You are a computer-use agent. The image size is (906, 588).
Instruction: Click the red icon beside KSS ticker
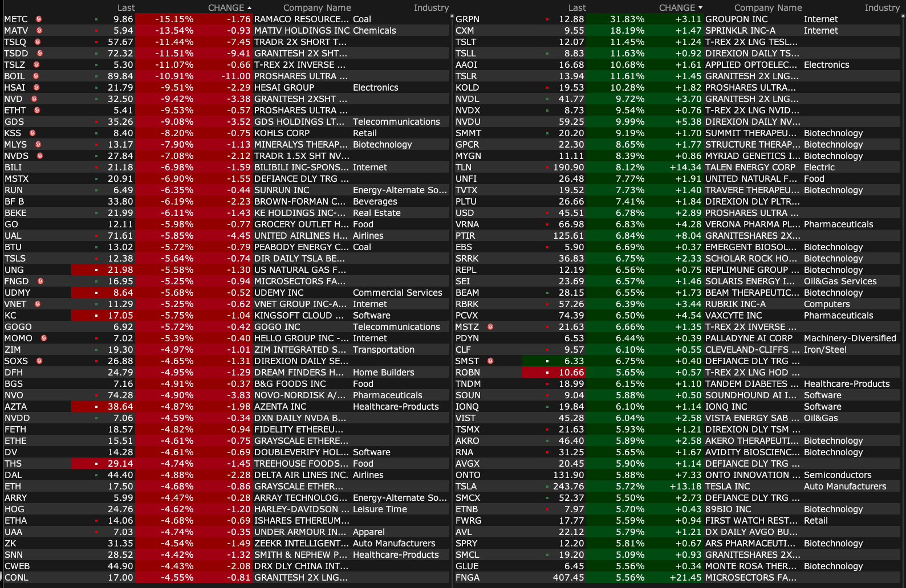click(32, 133)
